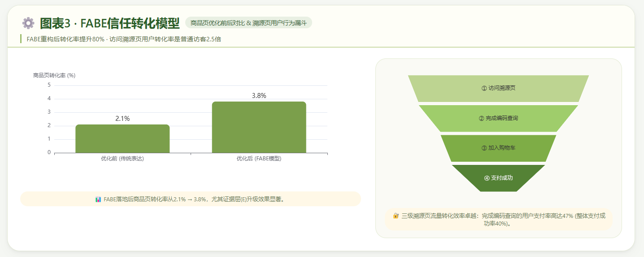Image resolution: width=644 pixels, height=257 pixels.
Task: Click the 图表3 · FABE信任转化模型 heading
Action: tap(109, 23)
